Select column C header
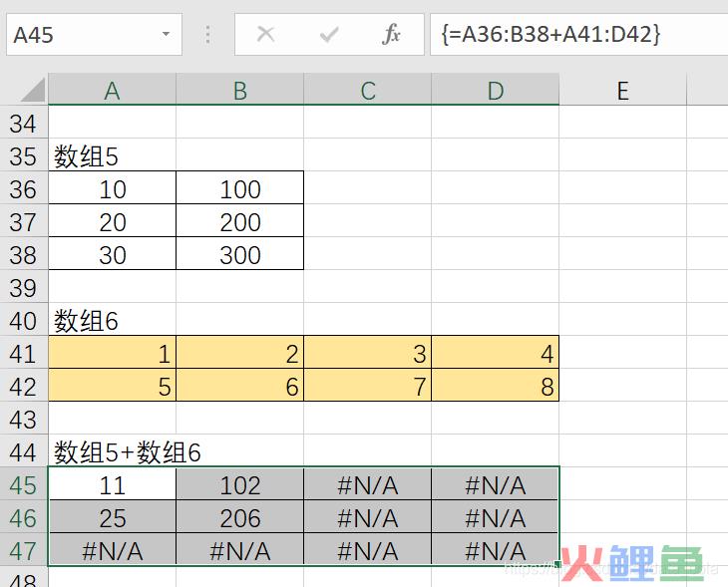Screen dimensions: 728x587 [368, 90]
